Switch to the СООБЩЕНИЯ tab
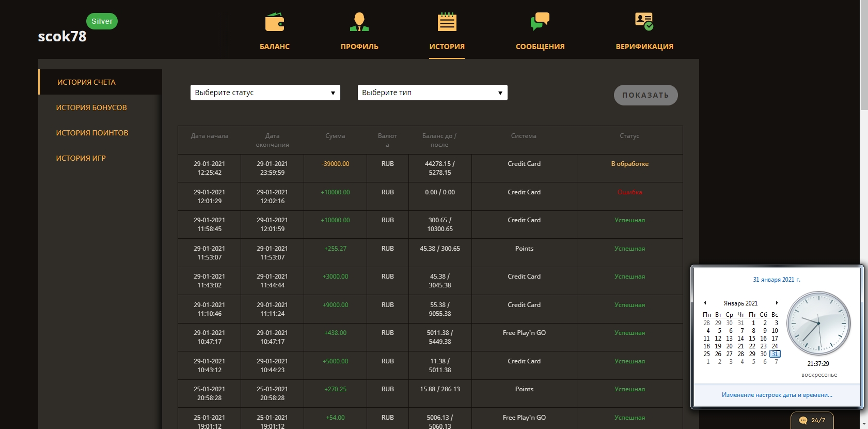 click(x=540, y=47)
